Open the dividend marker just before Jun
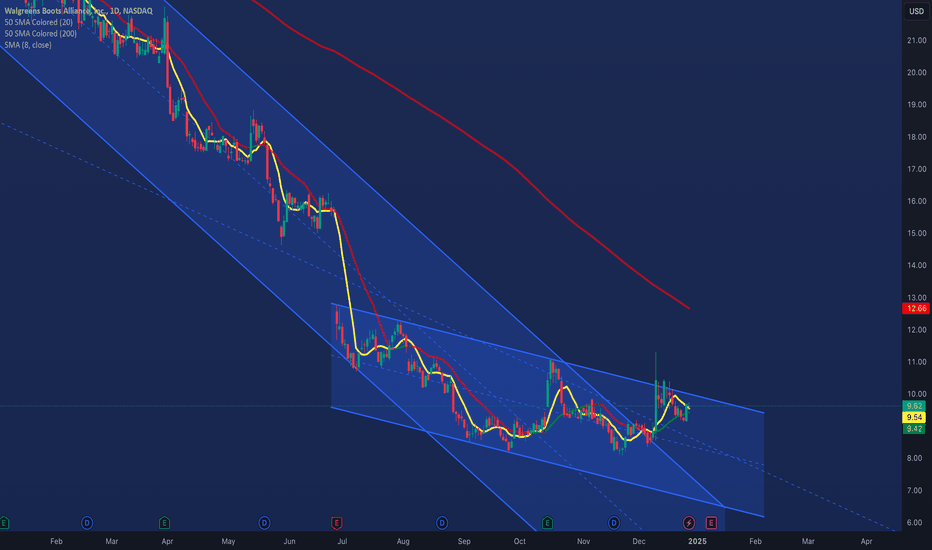This screenshot has height=550, width=932. coord(265,523)
